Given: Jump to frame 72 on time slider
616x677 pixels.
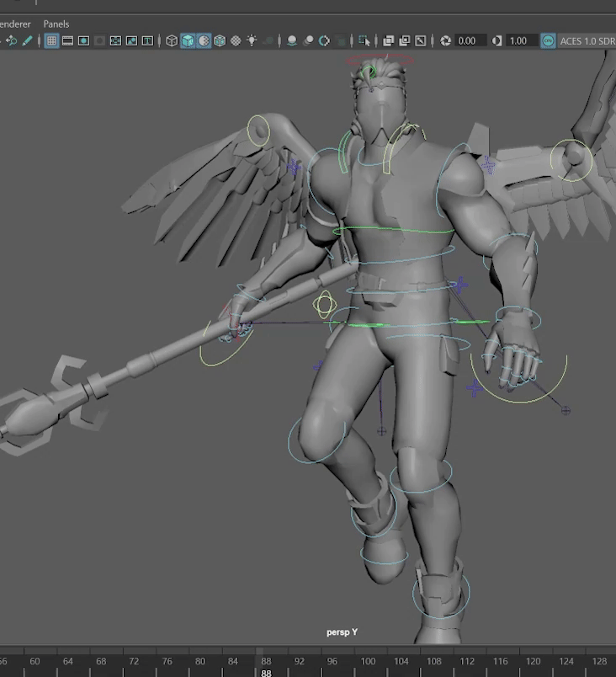Looking at the screenshot, I should (134, 661).
